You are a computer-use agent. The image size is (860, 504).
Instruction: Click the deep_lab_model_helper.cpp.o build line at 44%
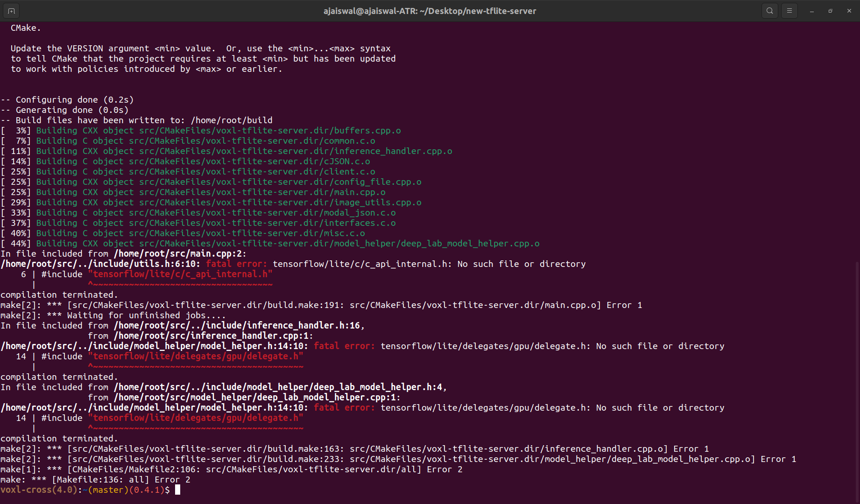click(x=270, y=244)
